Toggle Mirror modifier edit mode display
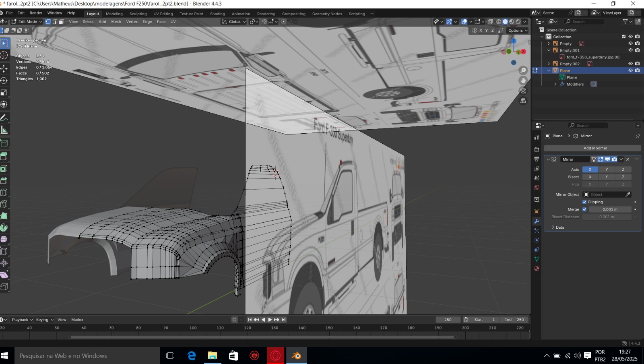644x364 pixels. [x=601, y=159]
